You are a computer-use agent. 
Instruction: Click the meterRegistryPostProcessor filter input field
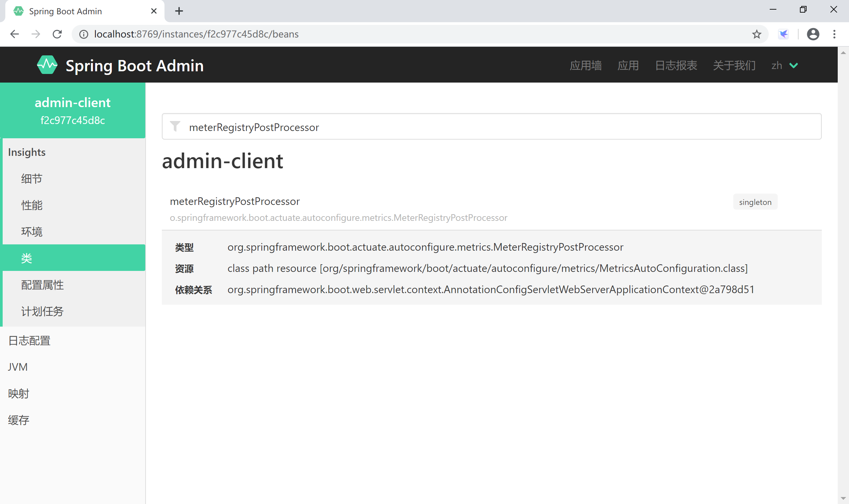point(408,127)
